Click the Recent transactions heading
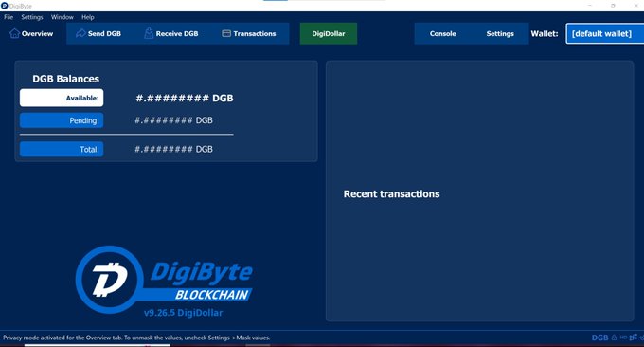644x347 pixels. coord(391,194)
